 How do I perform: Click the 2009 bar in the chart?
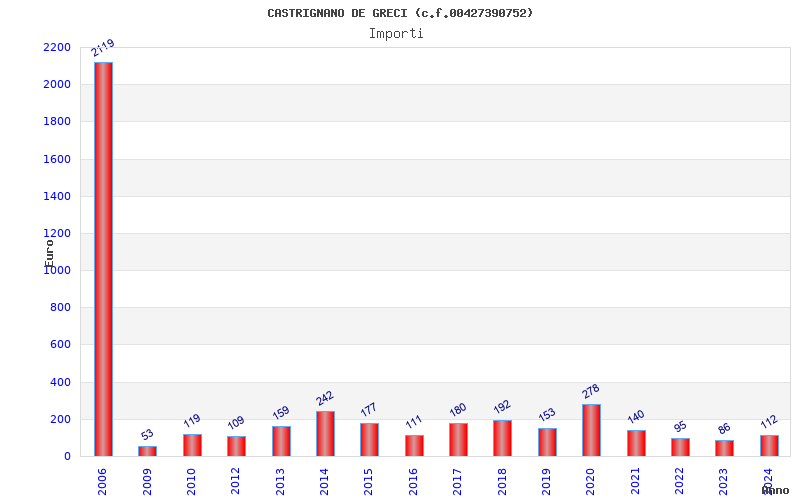[x=147, y=451]
